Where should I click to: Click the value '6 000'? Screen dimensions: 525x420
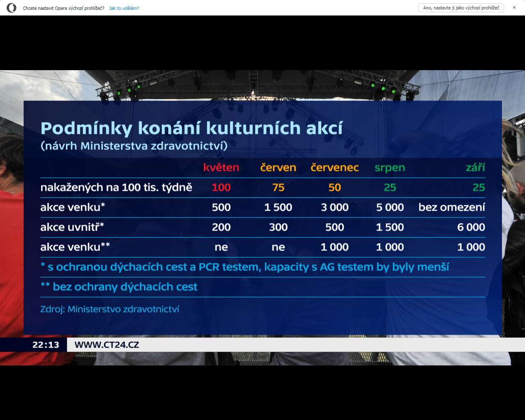click(x=471, y=227)
